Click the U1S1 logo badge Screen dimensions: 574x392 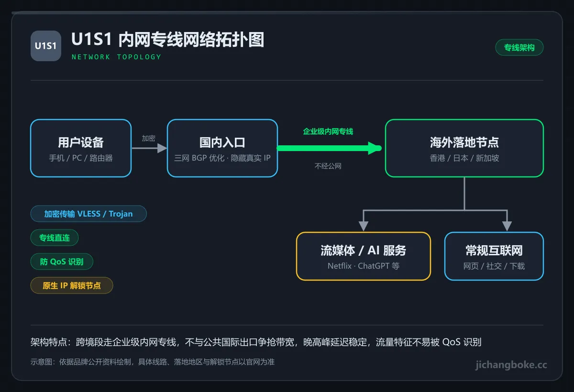click(46, 46)
